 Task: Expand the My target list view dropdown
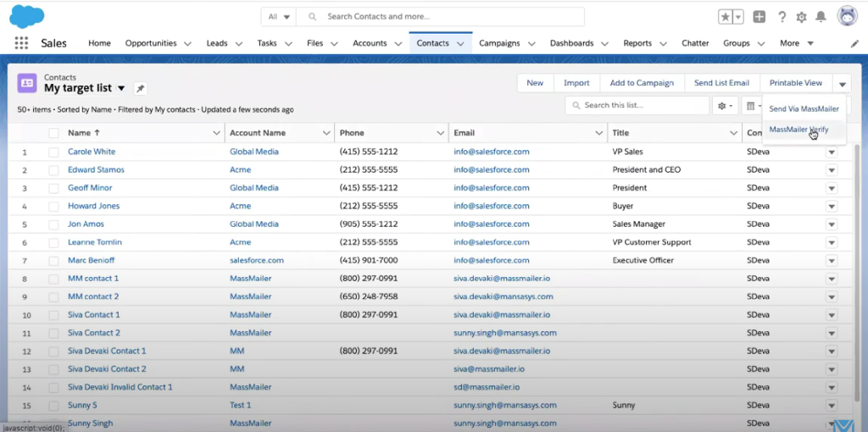coord(121,88)
